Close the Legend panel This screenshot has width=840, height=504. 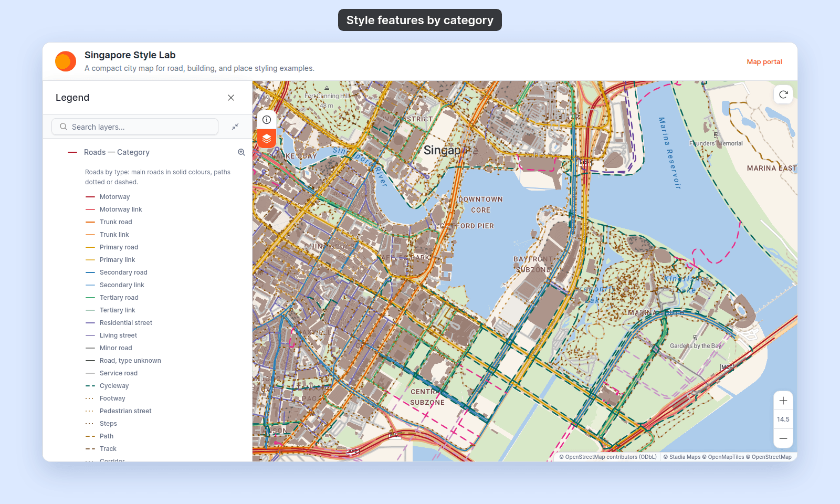[x=231, y=98]
